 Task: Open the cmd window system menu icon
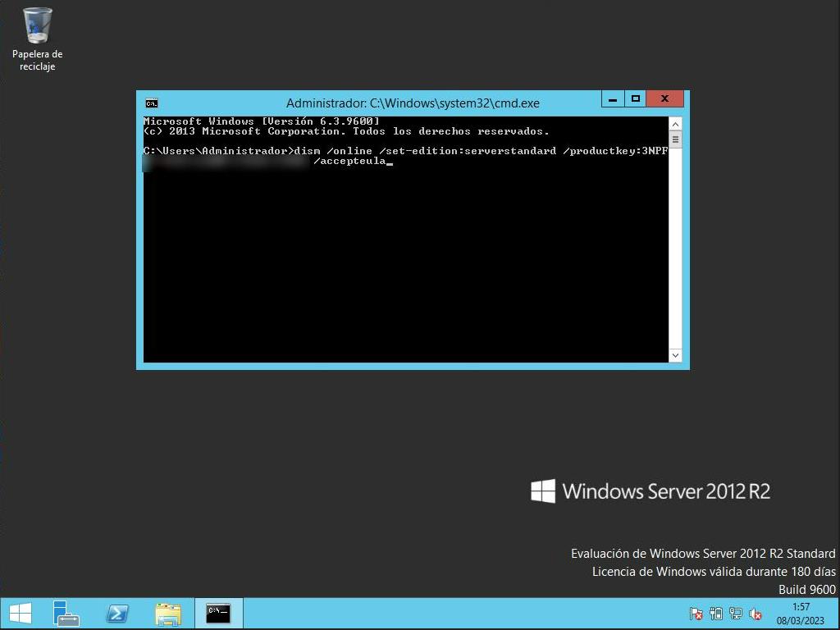point(152,103)
